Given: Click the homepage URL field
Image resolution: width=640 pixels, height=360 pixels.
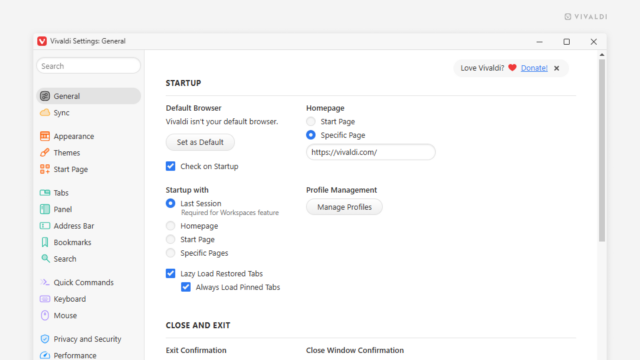Looking at the screenshot, I should [371, 152].
